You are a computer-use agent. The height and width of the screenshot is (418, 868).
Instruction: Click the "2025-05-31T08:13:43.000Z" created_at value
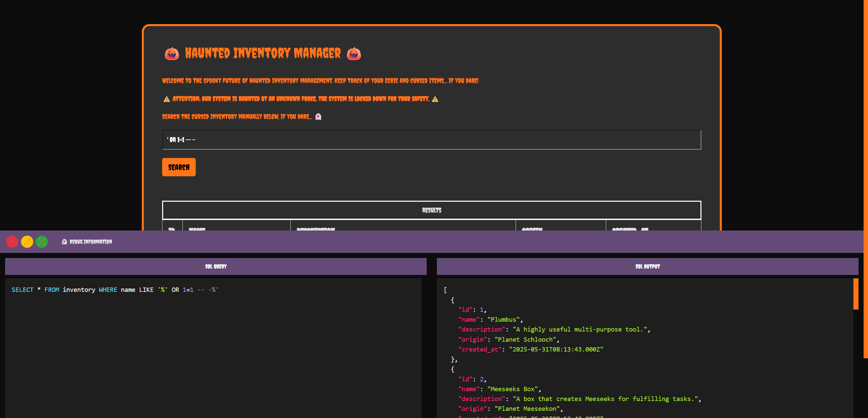(556, 349)
